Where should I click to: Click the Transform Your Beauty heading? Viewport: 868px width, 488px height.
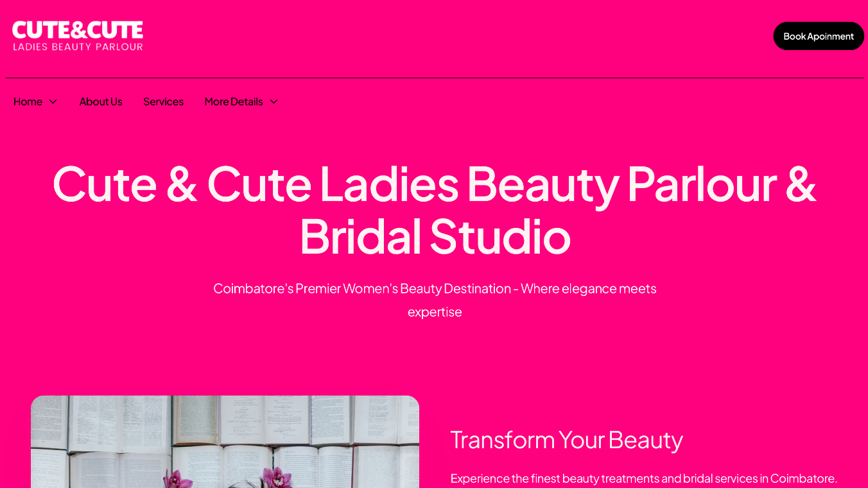tap(566, 440)
